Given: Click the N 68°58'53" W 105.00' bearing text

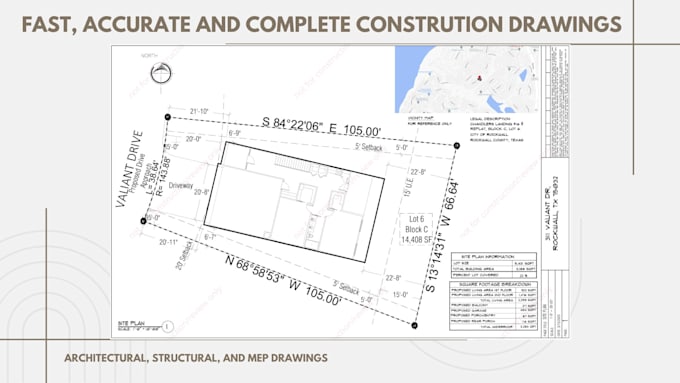Looking at the screenshot, I should point(284,280).
